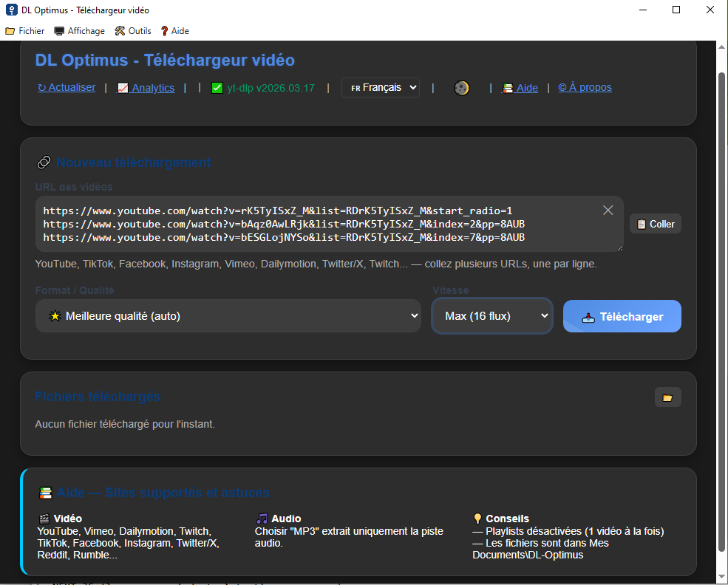
Task: Click the light bulb icon next to Conseils
Action: [477, 519]
